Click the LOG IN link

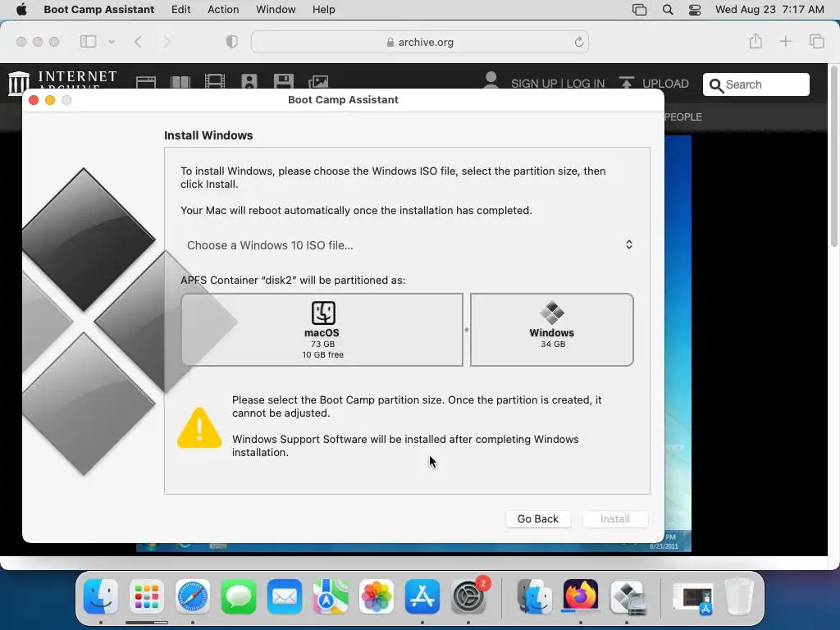point(586,84)
